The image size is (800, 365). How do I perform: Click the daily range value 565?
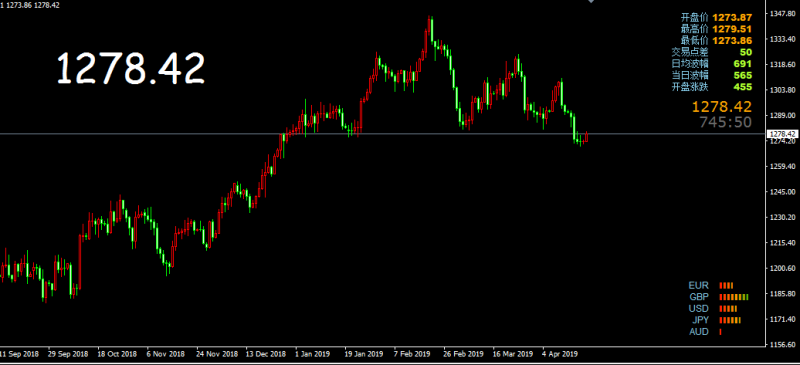click(x=743, y=75)
